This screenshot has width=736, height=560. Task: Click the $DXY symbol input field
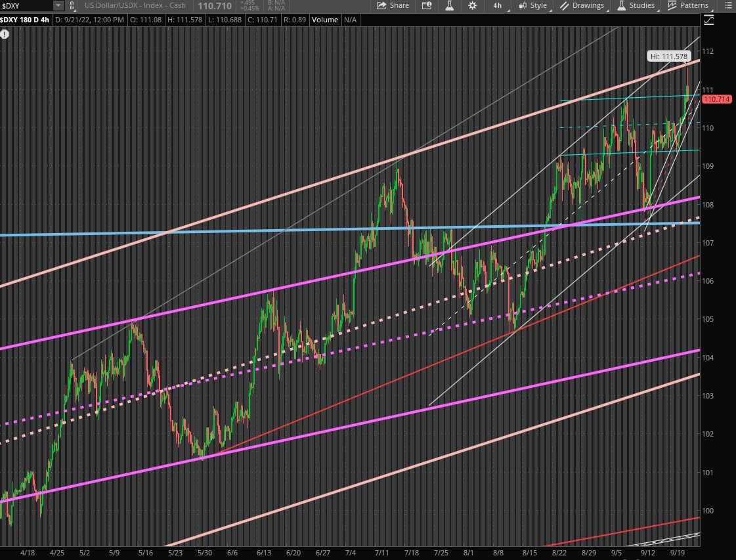26,6
